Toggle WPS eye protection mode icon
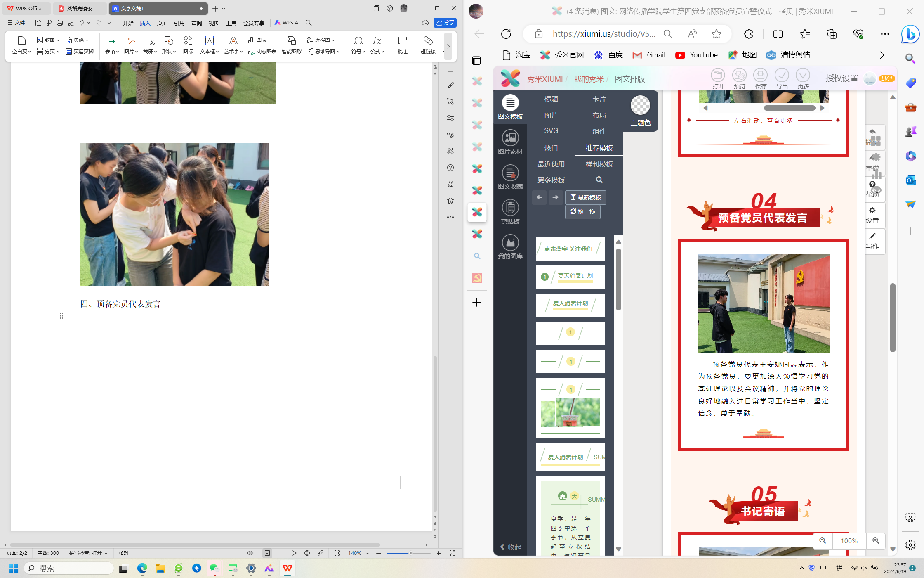 250,553
